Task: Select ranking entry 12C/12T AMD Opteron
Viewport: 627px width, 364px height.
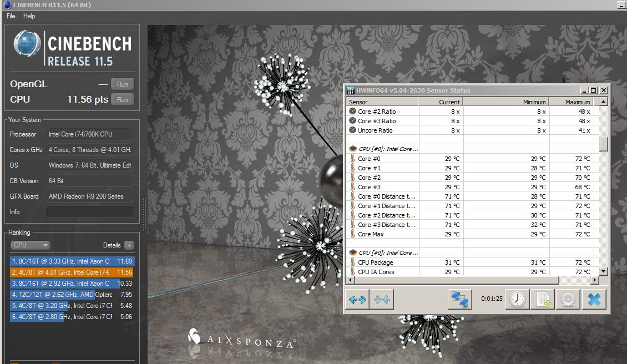Action: click(x=72, y=295)
